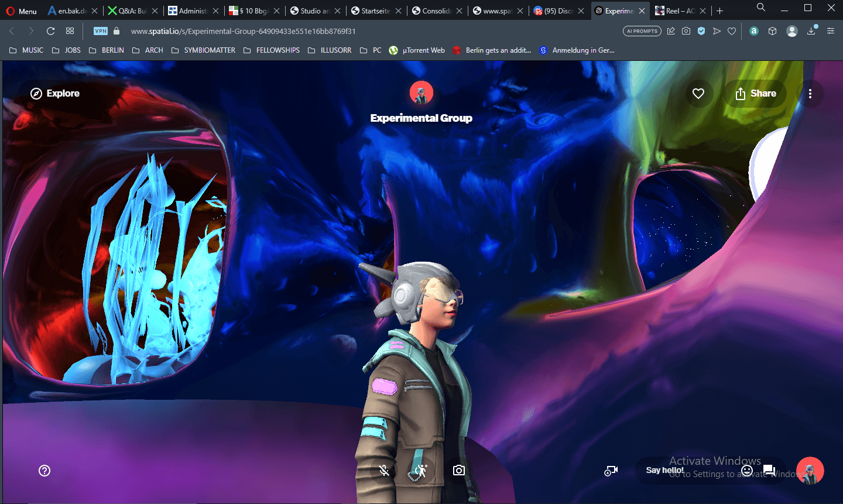This screenshot has width=843, height=504.
Task: Take a photo with in-space camera icon
Action: 459,471
